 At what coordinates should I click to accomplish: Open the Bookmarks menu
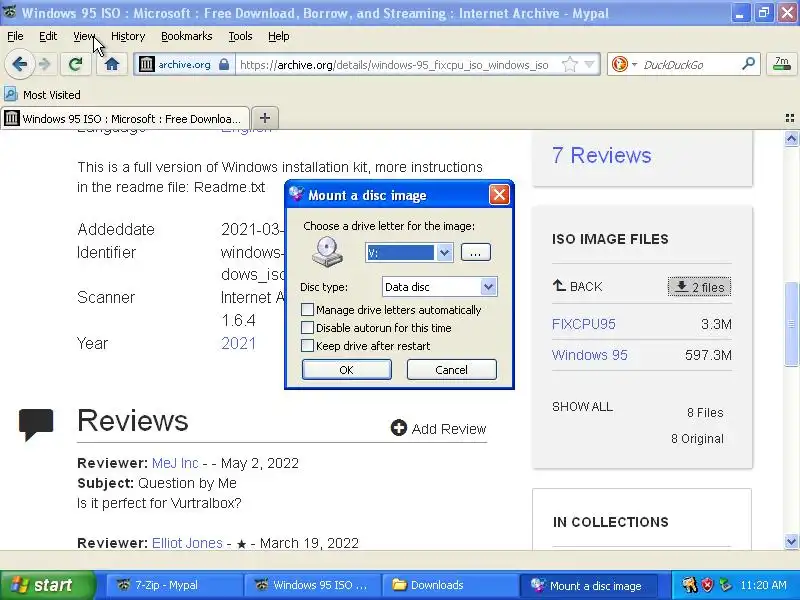(x=187, y=36)
